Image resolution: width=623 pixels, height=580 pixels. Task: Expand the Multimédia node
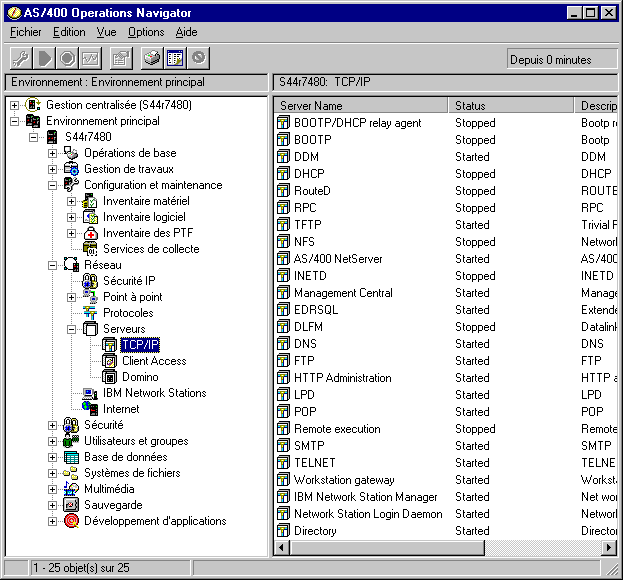(52, 489)
